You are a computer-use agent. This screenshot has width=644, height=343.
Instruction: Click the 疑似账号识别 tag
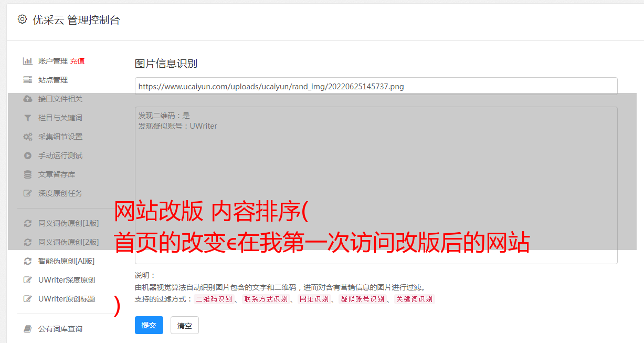pos(362,299)
